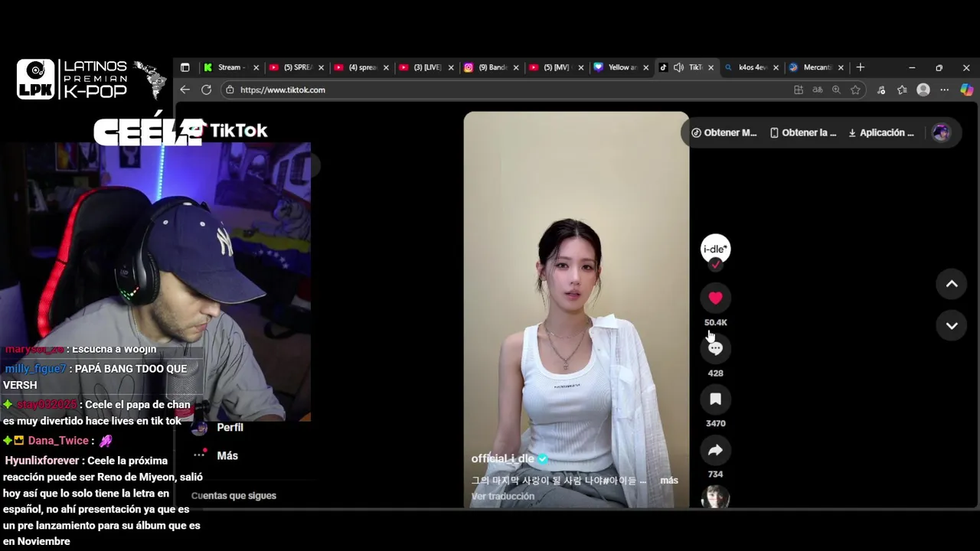Open the browser settings ellipsis menu
980x551 pixels.
click(x=944, y=90)
